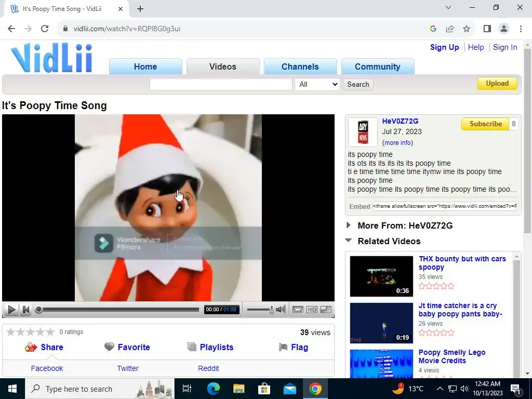This screenshot has height=399, width=532.
Task: Toggle wide player view icon
Action: 298,310
